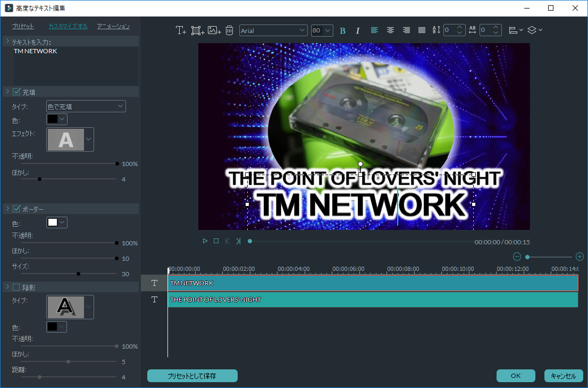
Task: Click プリセットとして保存 button
Action: pos(192,376)
